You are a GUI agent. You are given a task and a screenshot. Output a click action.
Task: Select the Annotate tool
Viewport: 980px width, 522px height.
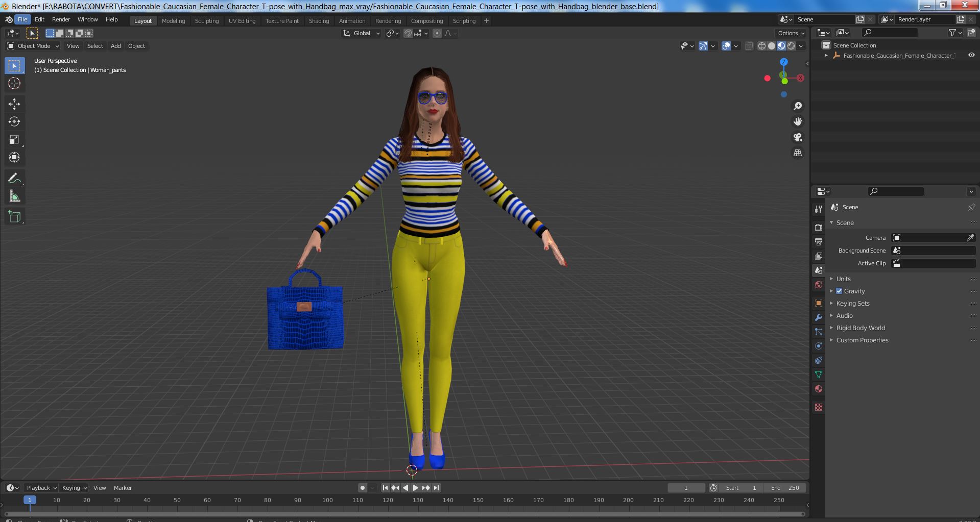pyautogui.click(x=14, y=178)
